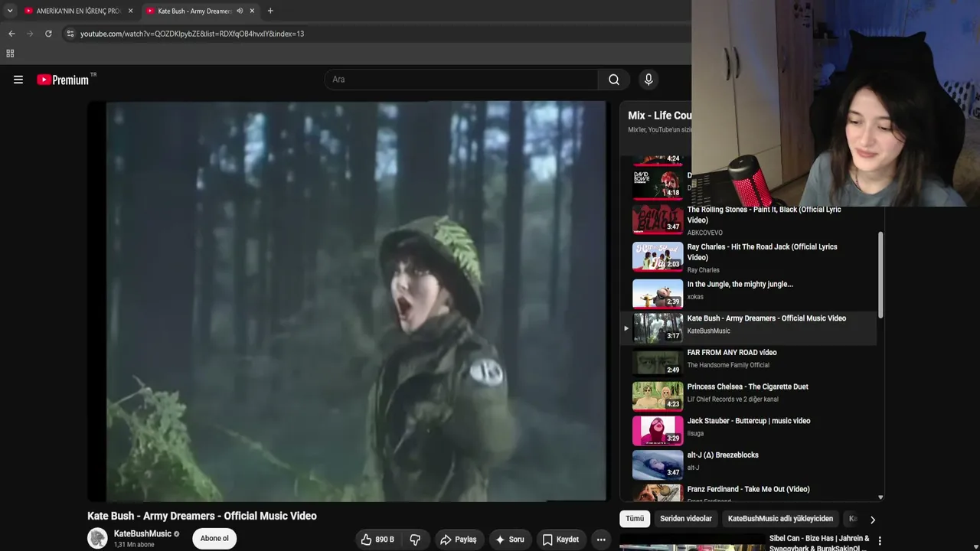Open 'FAR FROM ANY ROAD video' in the mix
980x551 pixels.
point(732,353)
